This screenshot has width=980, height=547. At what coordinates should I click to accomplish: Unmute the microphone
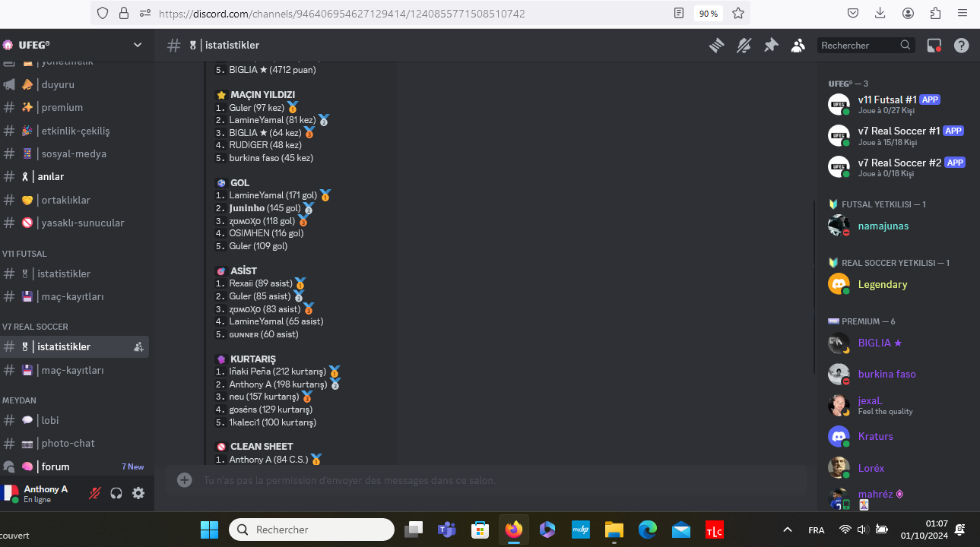[x=95, y=493]
